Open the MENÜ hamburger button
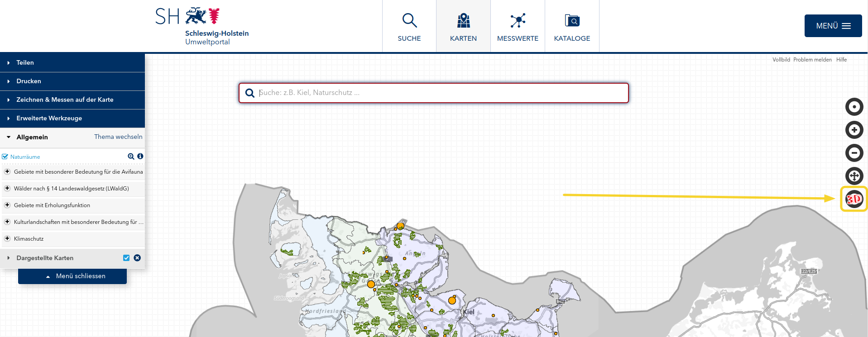Viewport: 868px width, 337px height. 833,26
